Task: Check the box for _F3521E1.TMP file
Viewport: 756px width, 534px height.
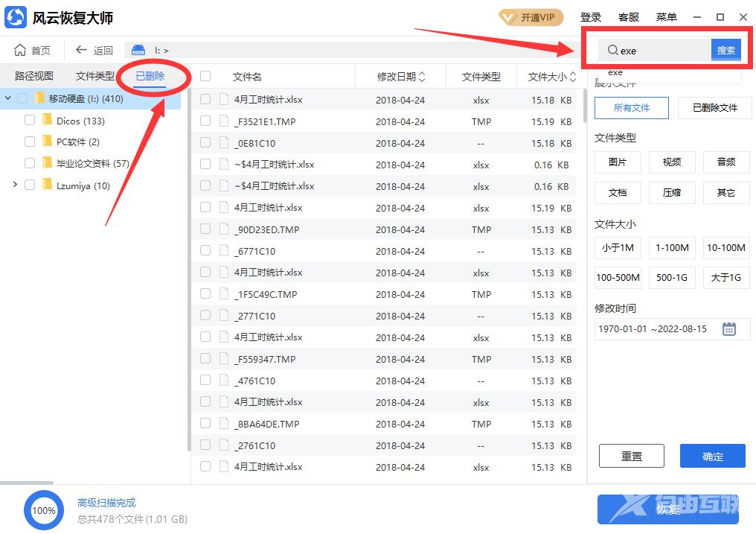Action: coord(205,121)
